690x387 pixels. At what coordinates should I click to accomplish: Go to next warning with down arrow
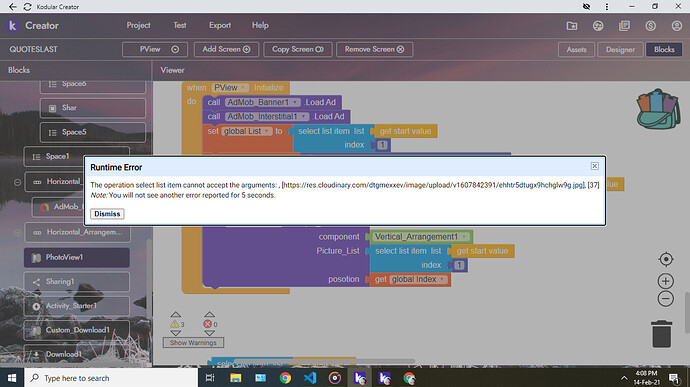point(176,333)
